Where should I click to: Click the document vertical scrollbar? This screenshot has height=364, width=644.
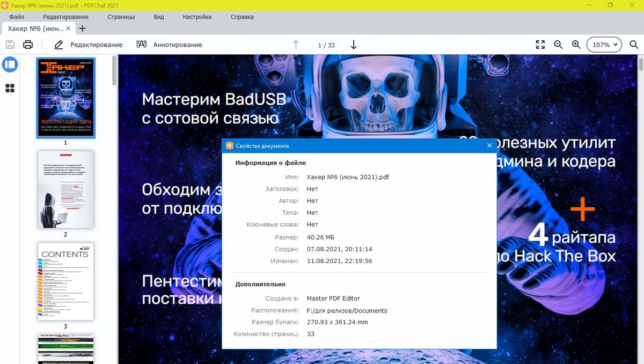pos(641,64)
